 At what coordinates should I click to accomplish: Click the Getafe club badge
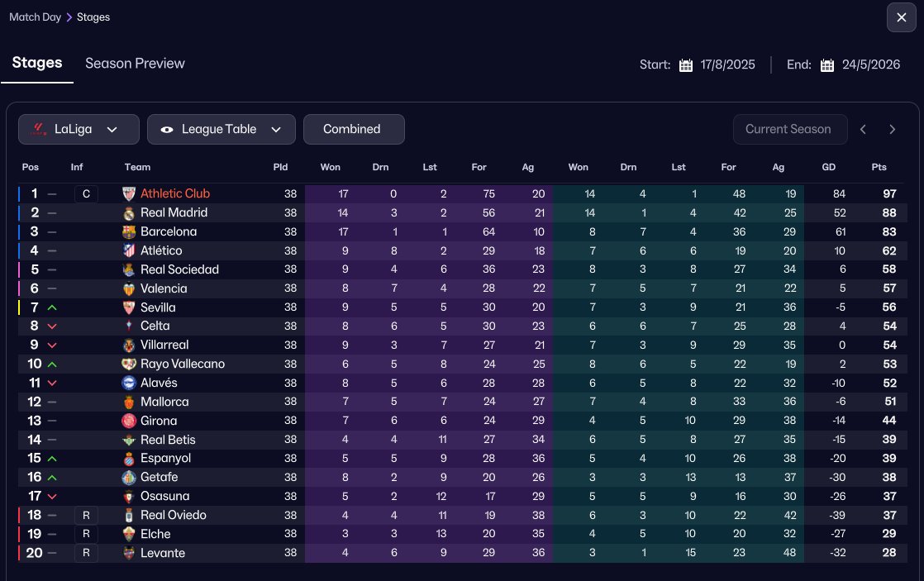point(128,477)
